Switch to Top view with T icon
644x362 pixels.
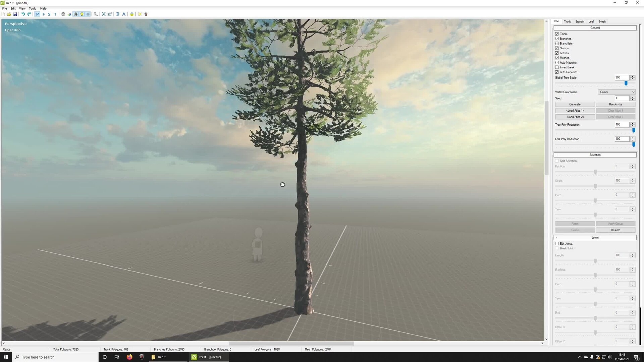pyautogui.click(x=55, y=14)
